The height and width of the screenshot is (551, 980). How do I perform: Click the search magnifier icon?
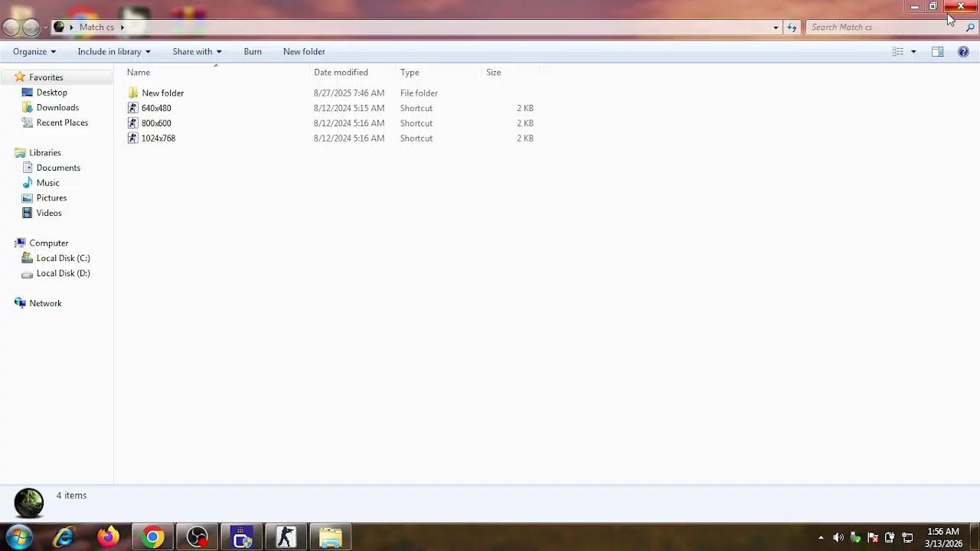pyautogui.click(x=970, y=28)
